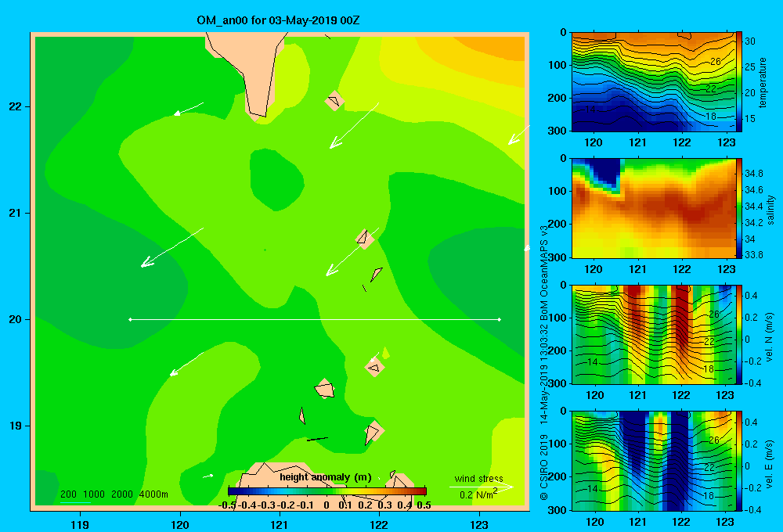Click the '34.8' tick on salinity color bar
Screen dimensions: 783x532
click(753, 174)
